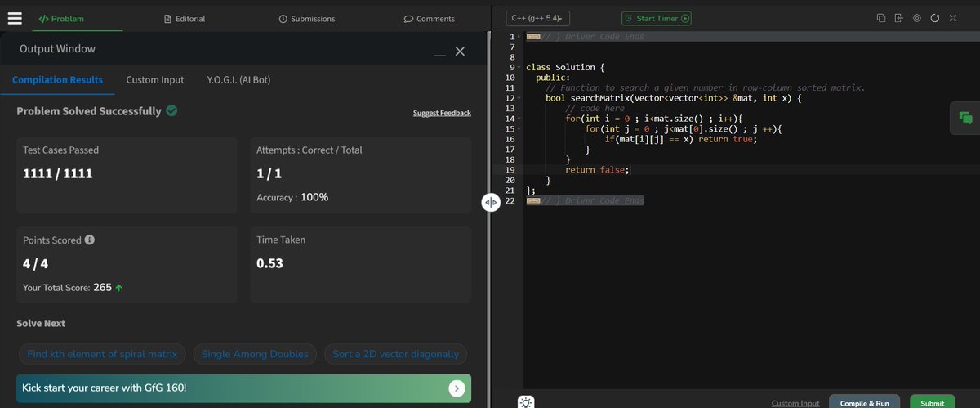Enter fullscreen editor mode

(952, 18)
